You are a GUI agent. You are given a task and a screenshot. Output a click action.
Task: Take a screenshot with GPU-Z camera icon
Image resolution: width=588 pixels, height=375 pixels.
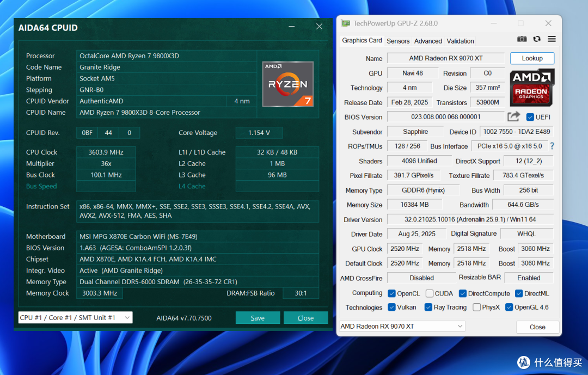[522, 39]
